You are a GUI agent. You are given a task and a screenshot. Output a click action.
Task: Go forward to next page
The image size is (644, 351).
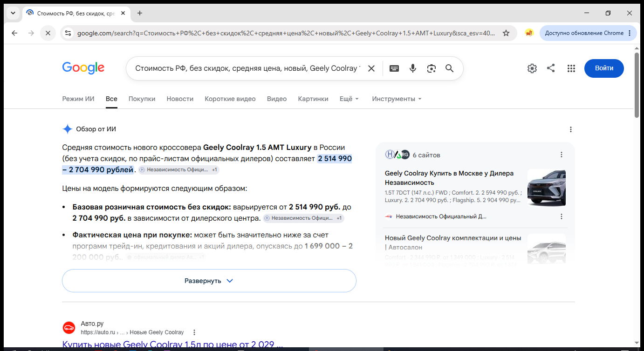[x=31, y=33]
